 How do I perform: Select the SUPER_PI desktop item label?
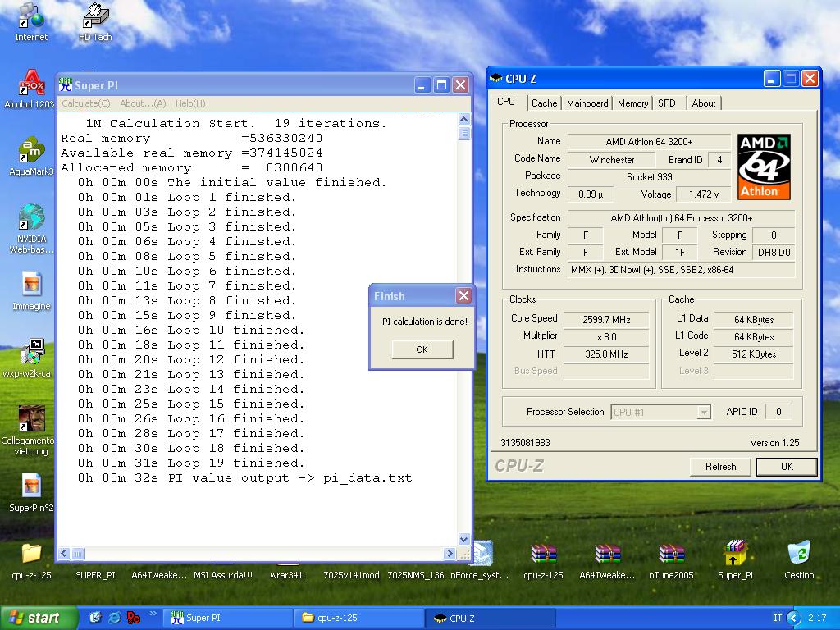95,575
